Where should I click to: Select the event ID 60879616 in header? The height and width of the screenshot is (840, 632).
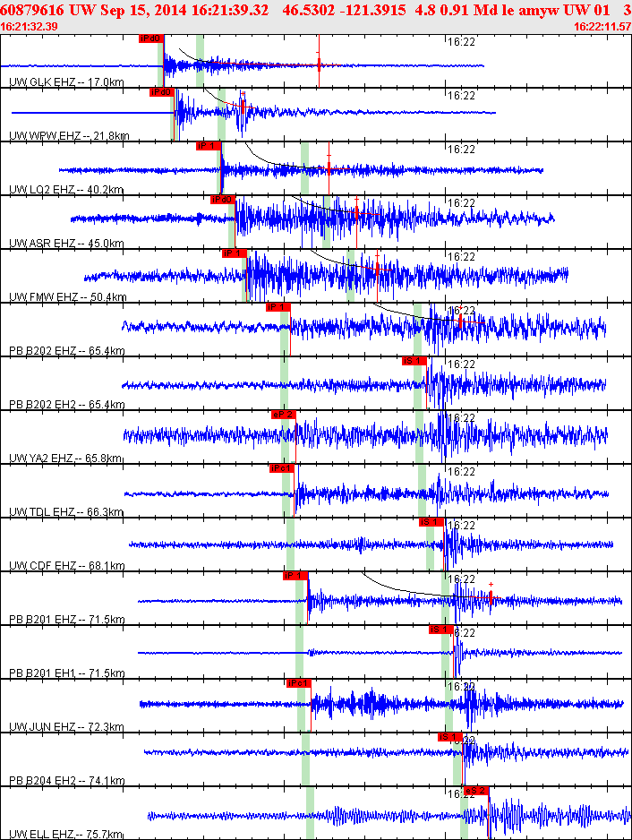click(x=32, y=10)
